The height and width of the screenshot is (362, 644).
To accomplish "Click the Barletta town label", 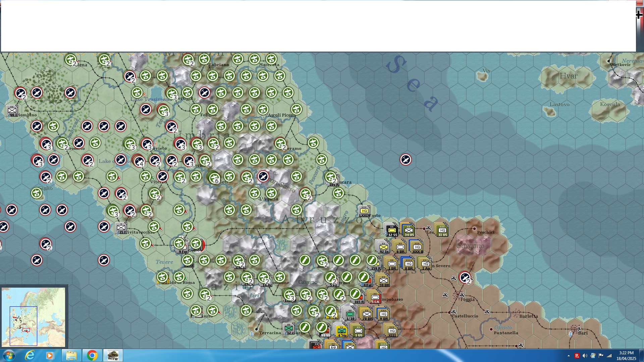I will pyautogui.click(x=529, y=316).
